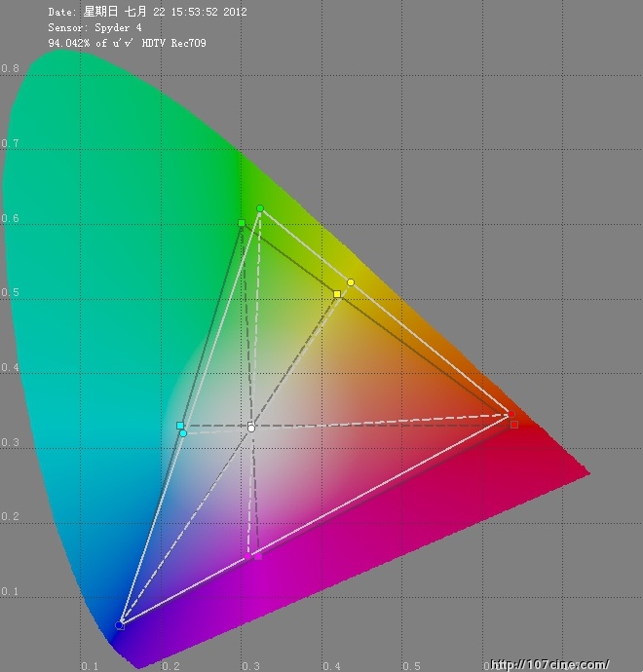
Task: Select the cyan circle measured point
Action: 183,433
